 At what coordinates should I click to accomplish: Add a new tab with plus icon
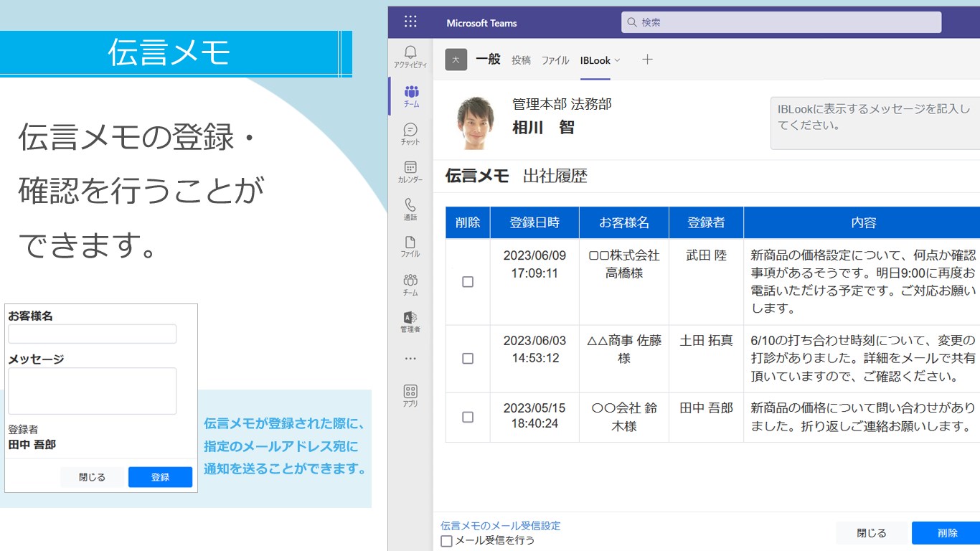[x=647, y=60]
